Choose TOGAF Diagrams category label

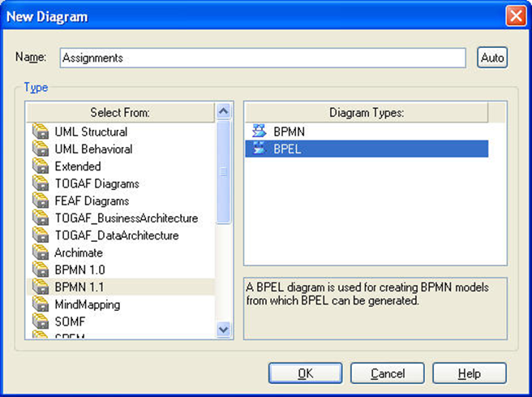(x=97, y=183)
